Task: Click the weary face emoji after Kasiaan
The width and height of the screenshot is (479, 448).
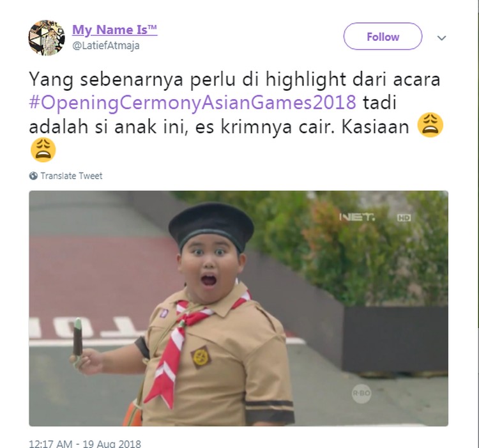Action: coord(430,125)
